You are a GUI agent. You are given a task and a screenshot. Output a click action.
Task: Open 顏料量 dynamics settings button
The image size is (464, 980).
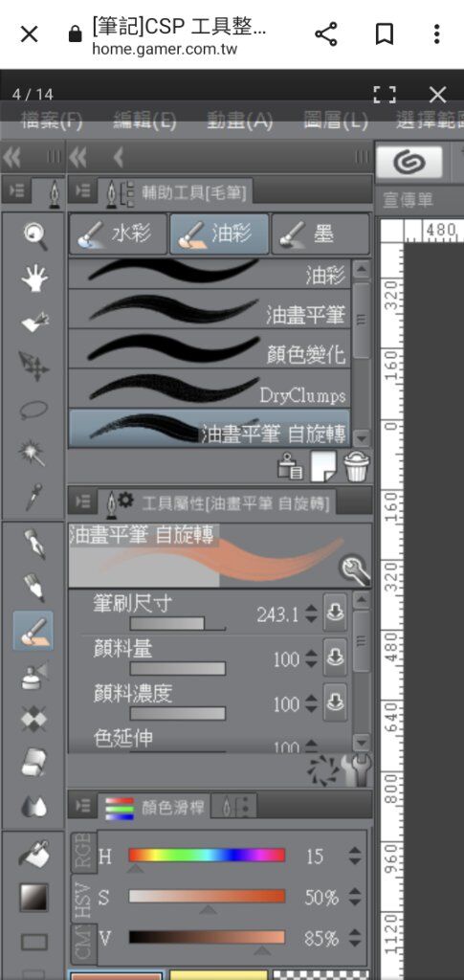336,657
